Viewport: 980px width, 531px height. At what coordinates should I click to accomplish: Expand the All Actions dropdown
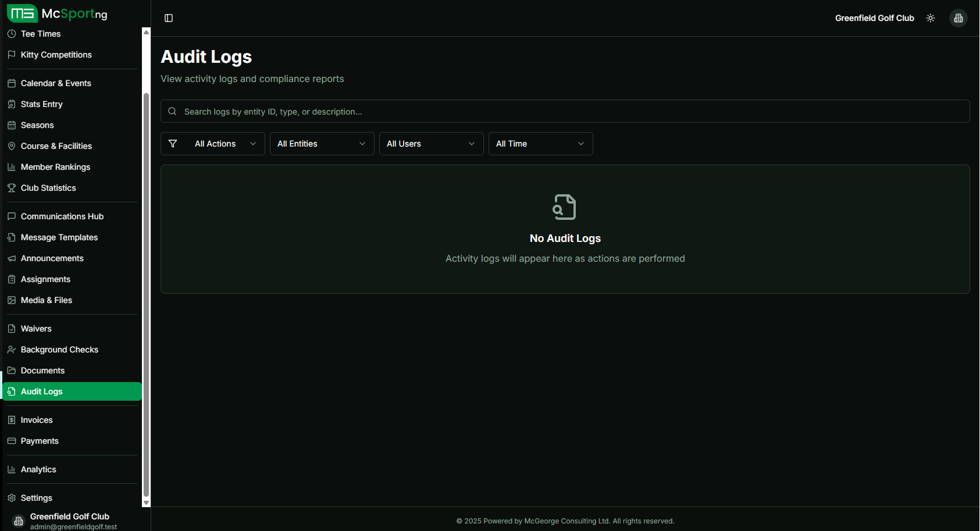(x=224, y=144)
